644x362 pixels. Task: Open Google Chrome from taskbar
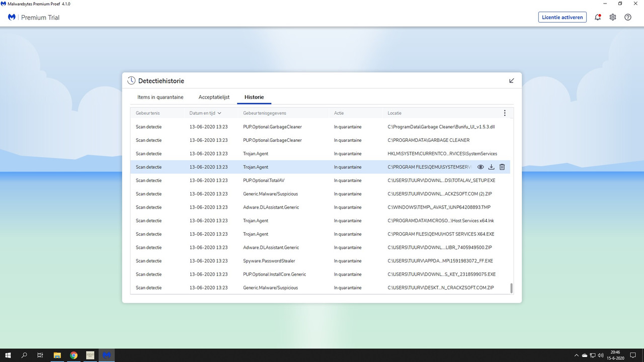[x=73, y=355]
